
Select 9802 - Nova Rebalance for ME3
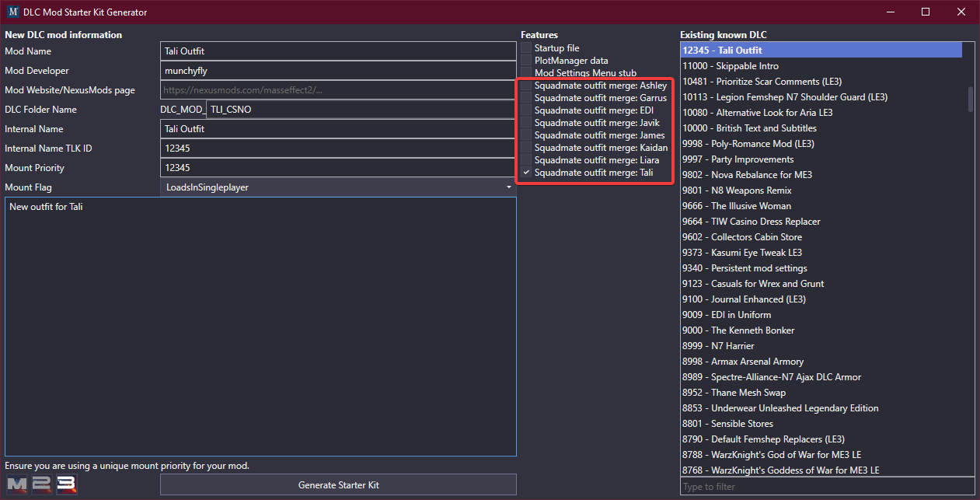tap(821, 175)
